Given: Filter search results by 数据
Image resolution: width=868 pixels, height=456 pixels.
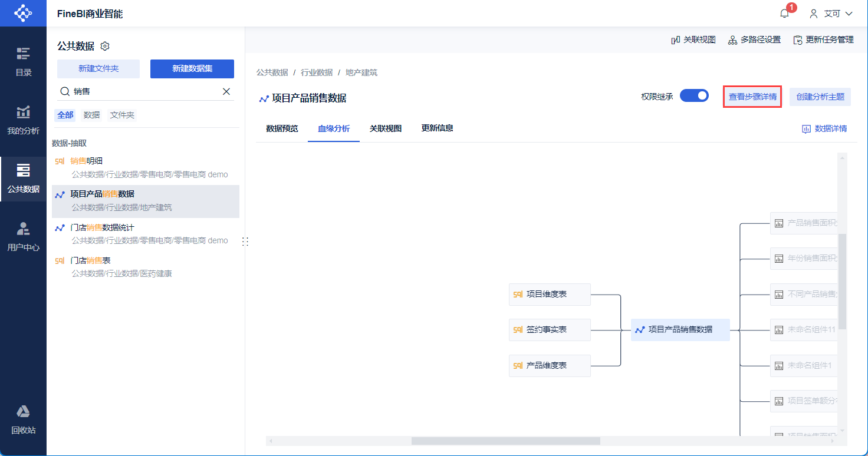Looking at the screenshot, I should (x=91, y=115).
